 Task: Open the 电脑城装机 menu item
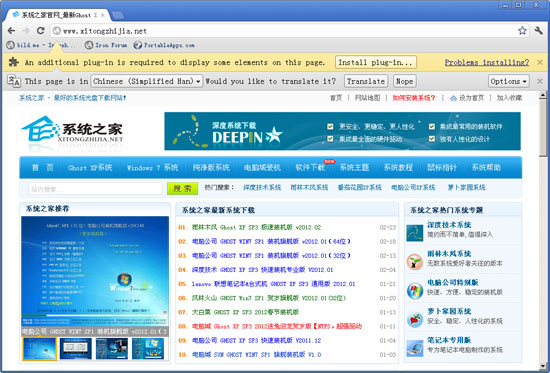point(262,167)
